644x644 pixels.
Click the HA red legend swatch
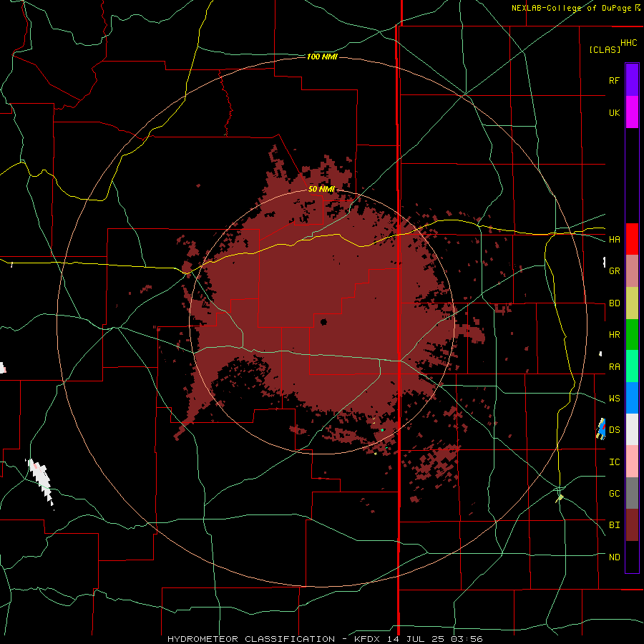tap(632, 239)
